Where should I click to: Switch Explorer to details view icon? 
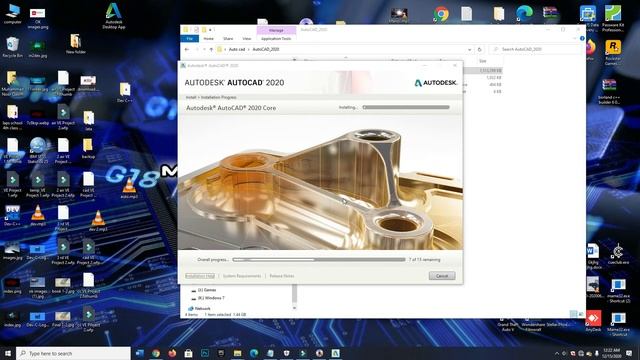(x=573, y=313)
